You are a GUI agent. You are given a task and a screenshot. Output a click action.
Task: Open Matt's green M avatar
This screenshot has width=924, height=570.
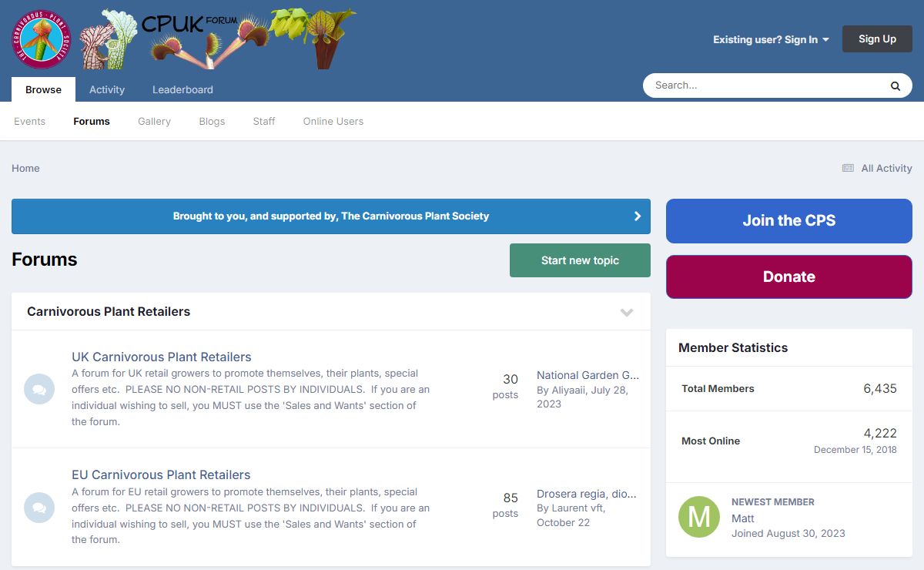699,517
